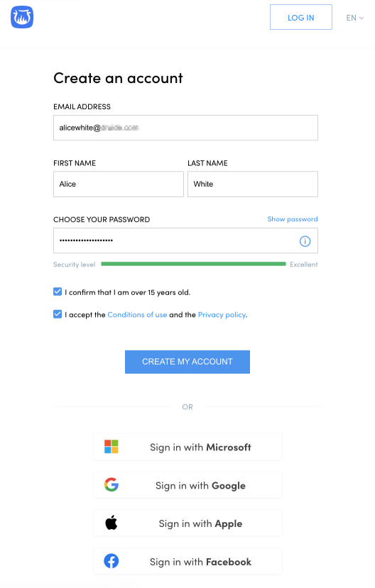Viewport: 375px width, 588px height.
Task: Open the Conditions of use link
Action: coord(137,315)
